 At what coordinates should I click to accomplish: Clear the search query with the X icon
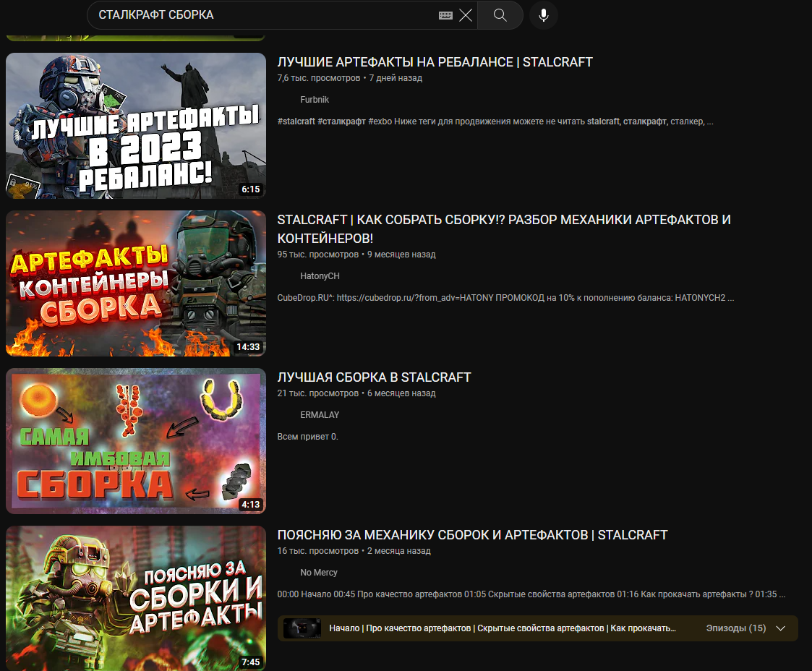click(466, 15)
